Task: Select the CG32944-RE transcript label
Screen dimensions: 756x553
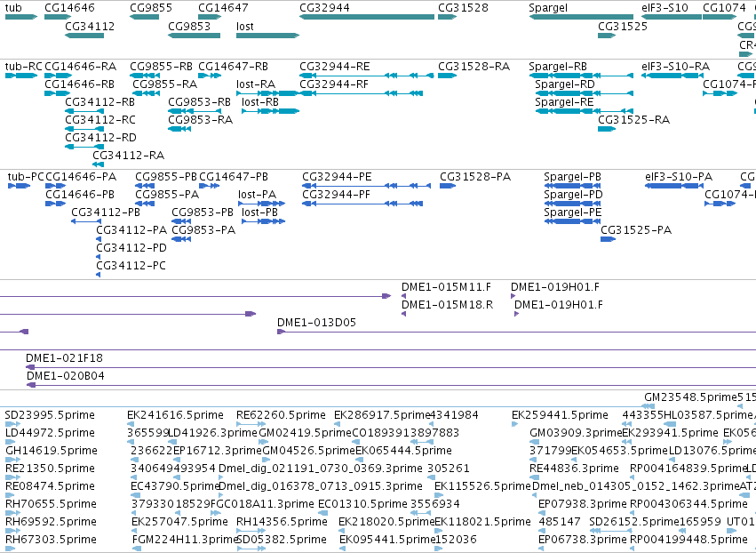Action: pos(335,67)
